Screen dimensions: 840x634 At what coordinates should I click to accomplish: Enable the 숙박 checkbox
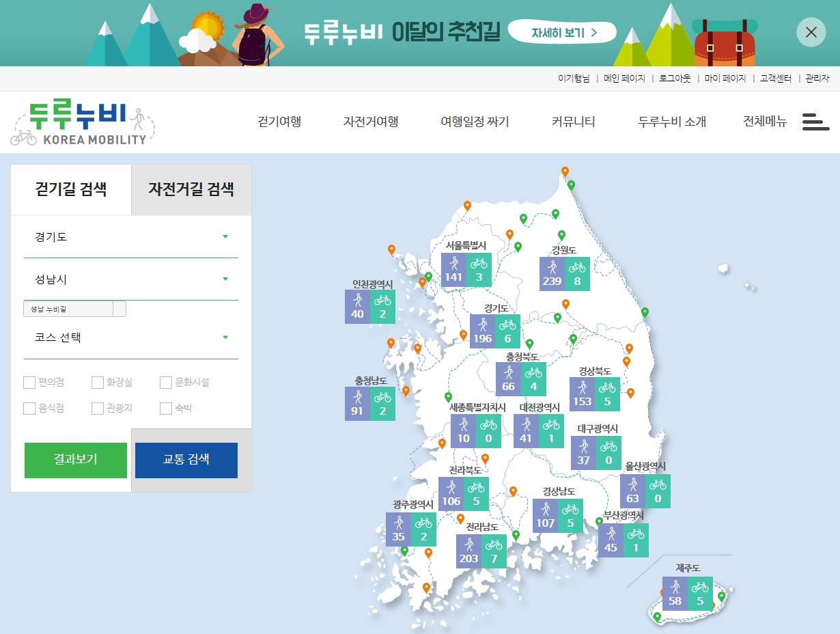166,408
